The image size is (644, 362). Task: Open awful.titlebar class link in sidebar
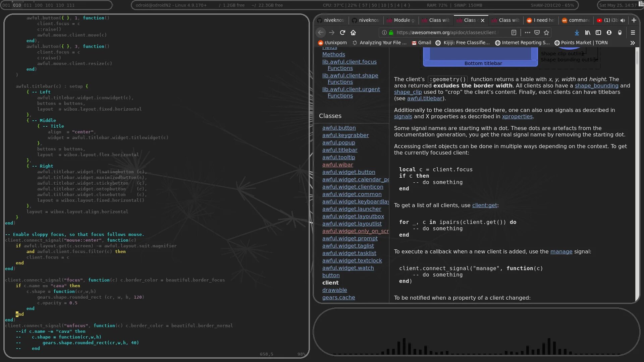point(340,150)
